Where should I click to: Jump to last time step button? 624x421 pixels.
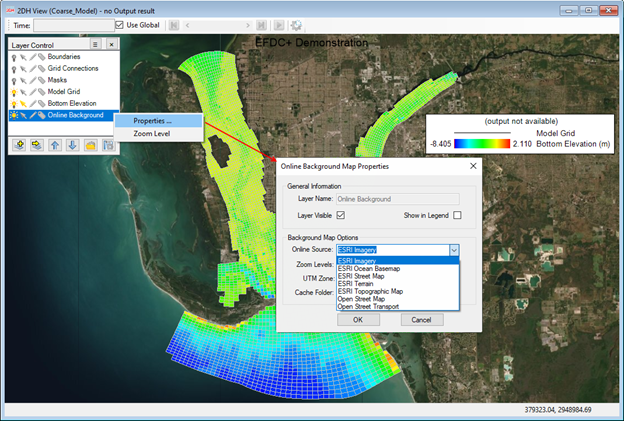[261, 25]
